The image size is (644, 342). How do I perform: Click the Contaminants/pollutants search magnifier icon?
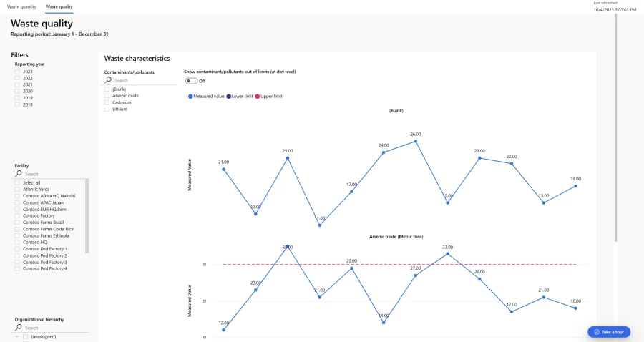point(108,81)
